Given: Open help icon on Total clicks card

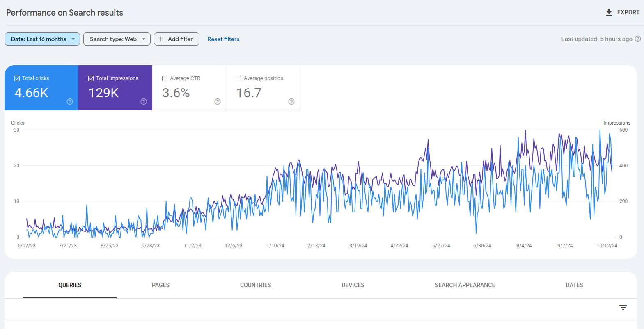Looking at the screenshot, I should [x=70, y=102].
